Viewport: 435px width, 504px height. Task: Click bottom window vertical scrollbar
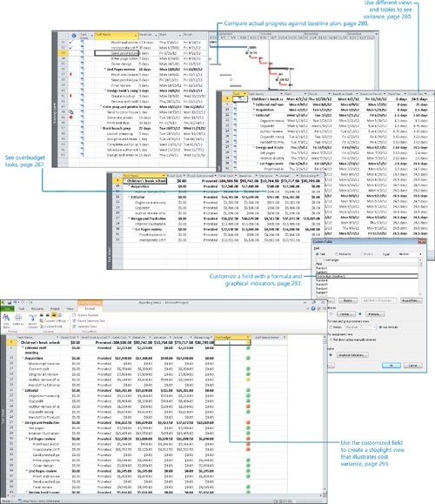pyautogui.click(x=325, y=414)
